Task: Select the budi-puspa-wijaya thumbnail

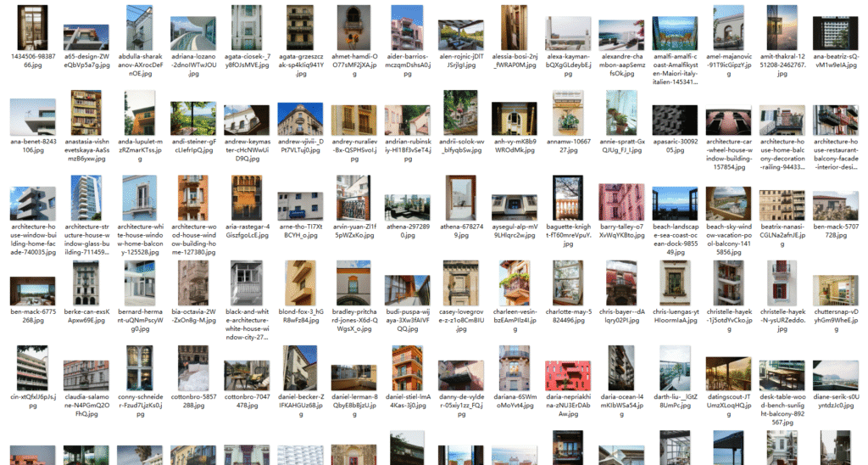Action: point(408,291)
